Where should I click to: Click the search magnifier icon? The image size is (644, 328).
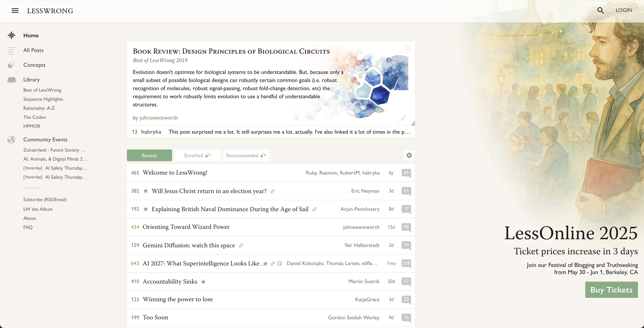click(601, 11)
